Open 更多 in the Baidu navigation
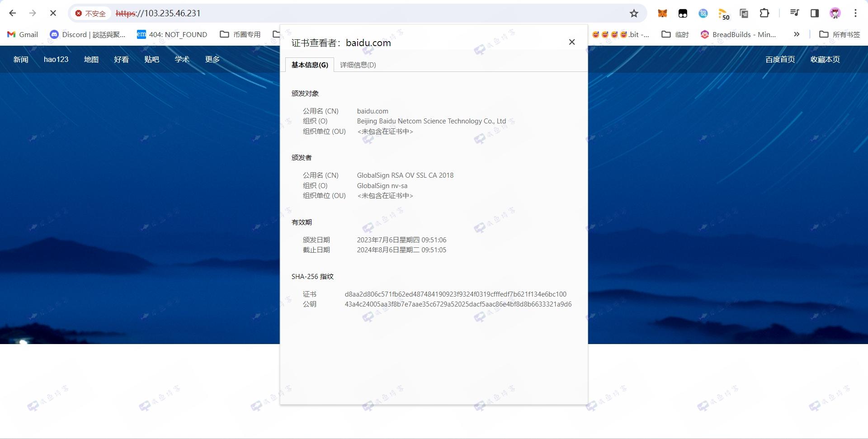Image resolution: width=868 pixels, height=439 pixels. (x=212, y=59)
